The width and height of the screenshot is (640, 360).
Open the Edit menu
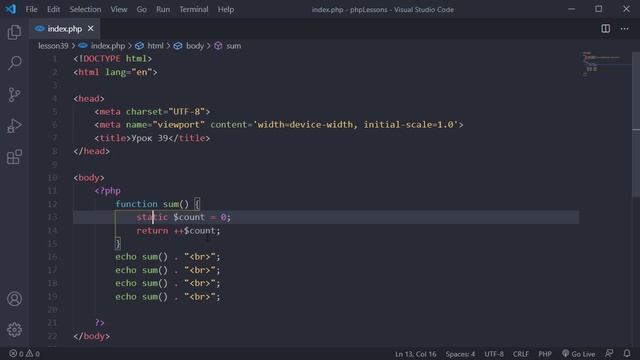tap(53, 9)
